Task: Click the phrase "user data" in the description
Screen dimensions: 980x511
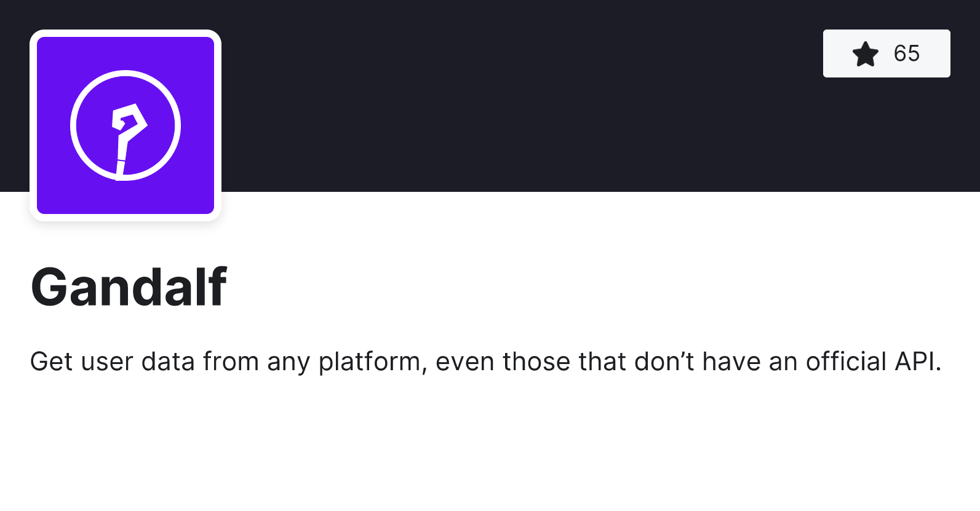Action: click(138, 362)
